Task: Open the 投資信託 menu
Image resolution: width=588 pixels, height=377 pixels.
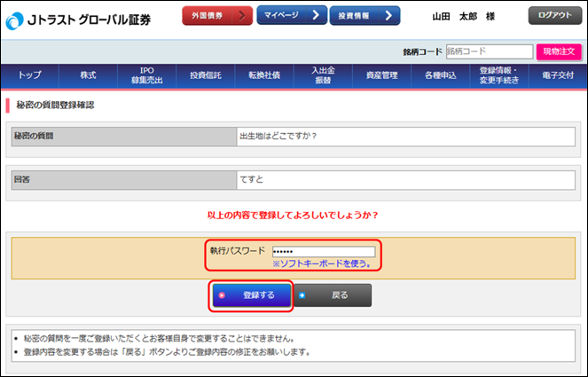Action: 206,75
